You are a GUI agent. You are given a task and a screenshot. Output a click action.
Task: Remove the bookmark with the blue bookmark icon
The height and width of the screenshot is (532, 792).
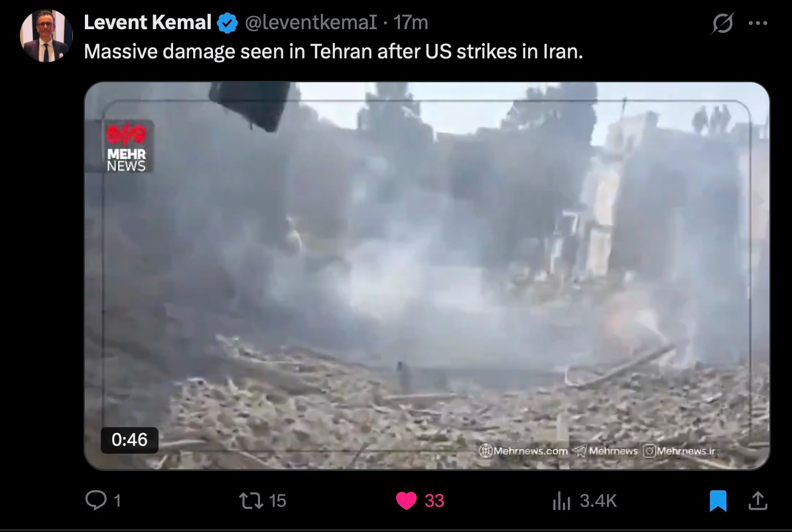point(718,501)
